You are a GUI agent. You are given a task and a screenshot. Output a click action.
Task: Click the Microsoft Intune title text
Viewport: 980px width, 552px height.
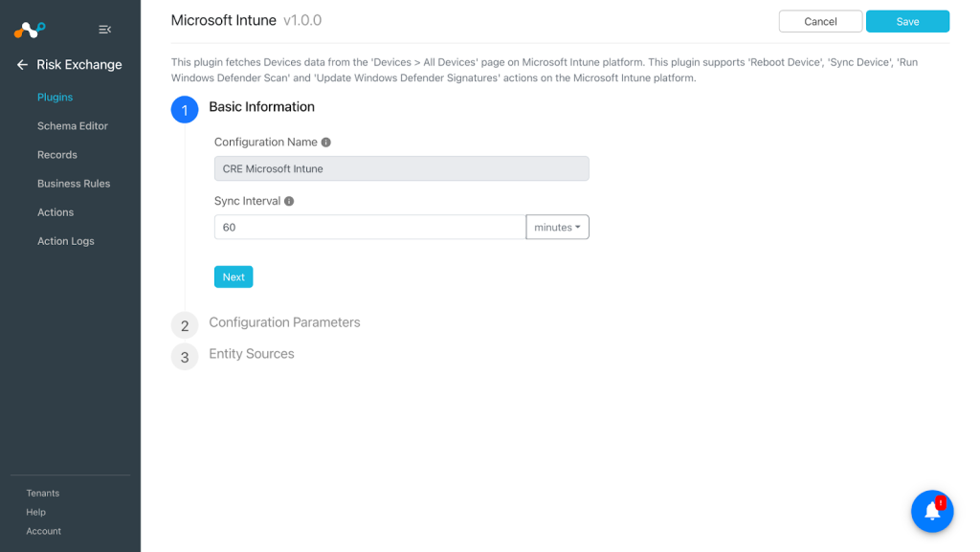pyautogui.click(x=224, y=20)
